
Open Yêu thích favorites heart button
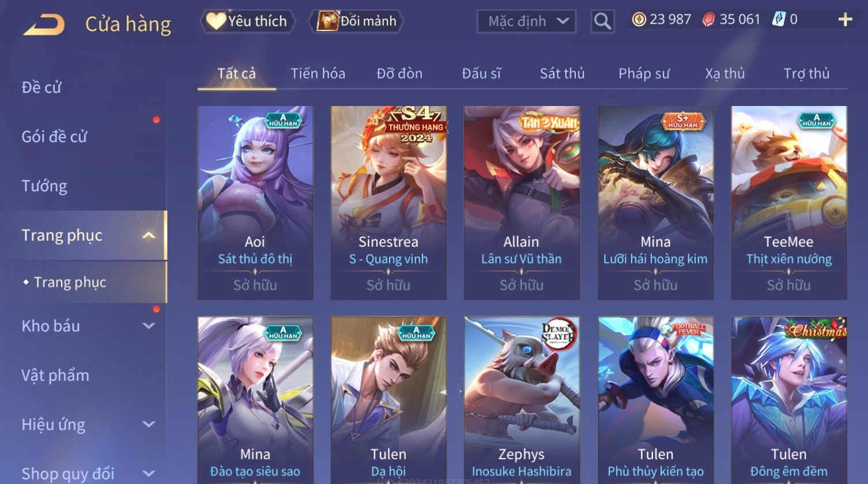click(247, 21)
